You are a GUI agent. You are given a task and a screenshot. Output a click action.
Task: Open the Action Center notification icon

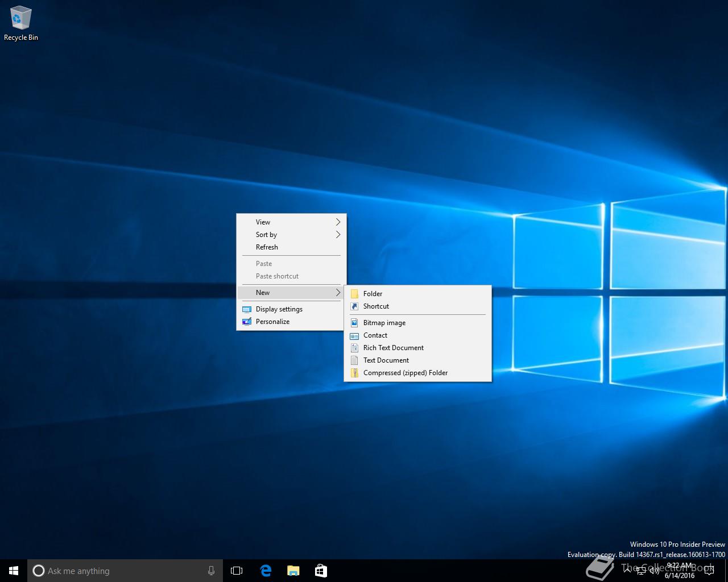(x=709, y=571)
